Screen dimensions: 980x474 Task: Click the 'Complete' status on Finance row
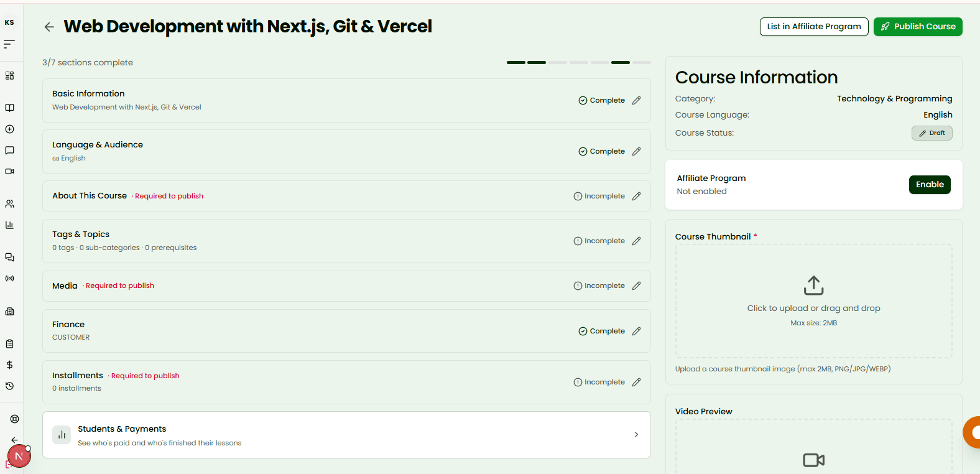click(601, 332)
